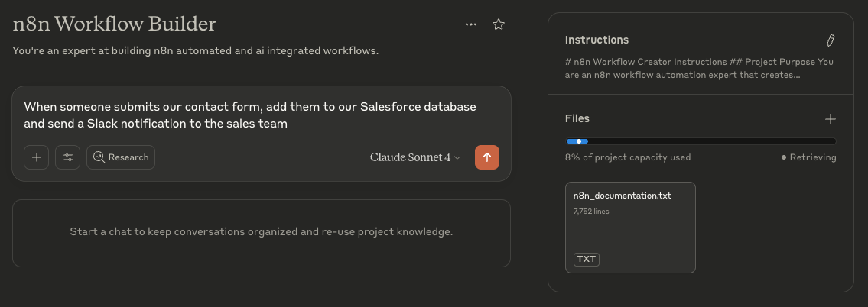Open the n8n_documentation.txt file card
Screen dimensions: 868x307
click(630, 228)
